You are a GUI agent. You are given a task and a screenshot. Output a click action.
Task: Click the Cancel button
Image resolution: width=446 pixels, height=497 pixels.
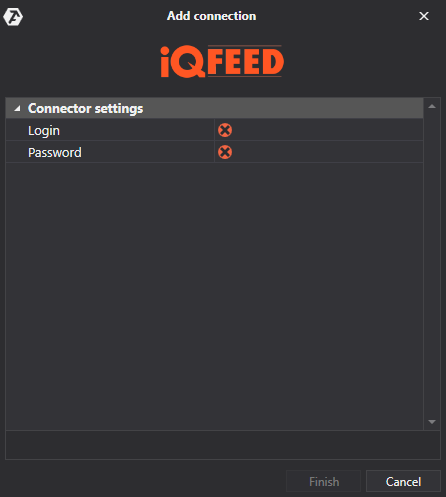[x=403, y=481]
